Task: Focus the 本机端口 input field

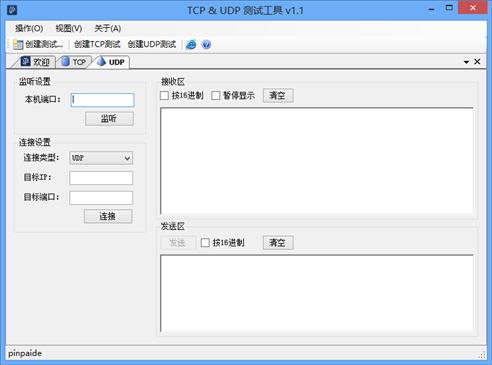Action: coord(103,100)
